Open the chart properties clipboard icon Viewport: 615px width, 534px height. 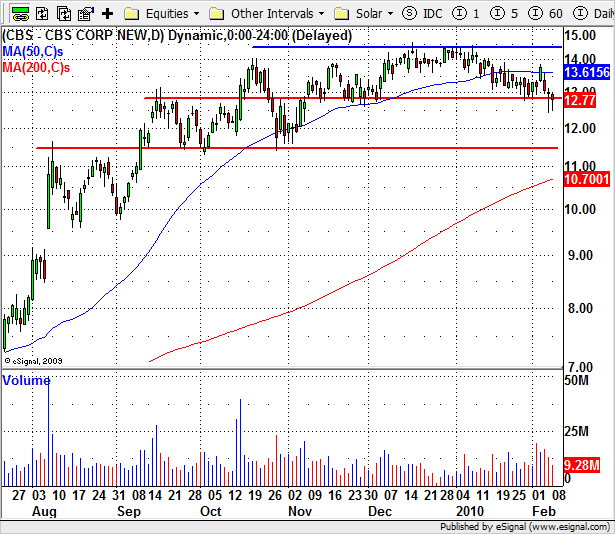click(x=86, y=14)
